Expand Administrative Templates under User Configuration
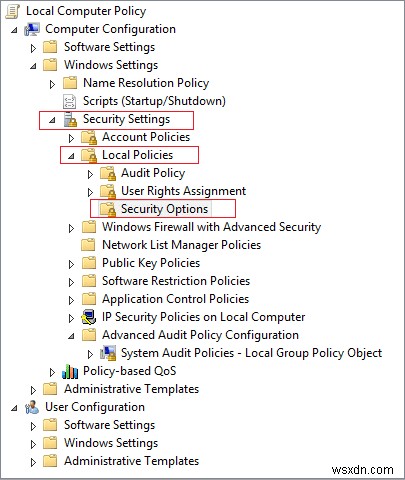This screenshot has height=480, width=405. point(33,462)
